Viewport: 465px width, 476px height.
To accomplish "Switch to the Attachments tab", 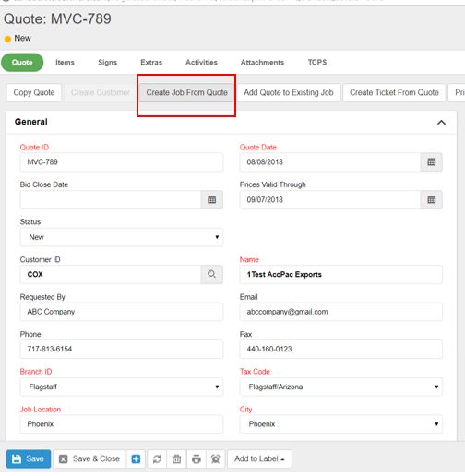I will click(x=262, y=63).
